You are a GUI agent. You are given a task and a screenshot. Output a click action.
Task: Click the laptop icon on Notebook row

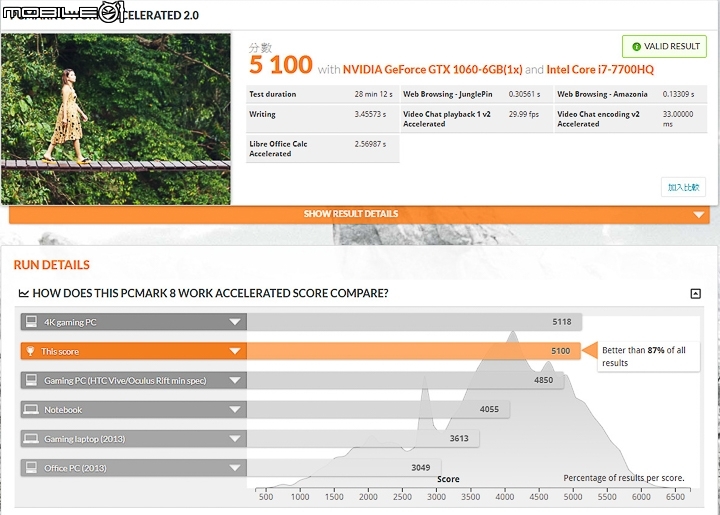[x=31, y=409]
